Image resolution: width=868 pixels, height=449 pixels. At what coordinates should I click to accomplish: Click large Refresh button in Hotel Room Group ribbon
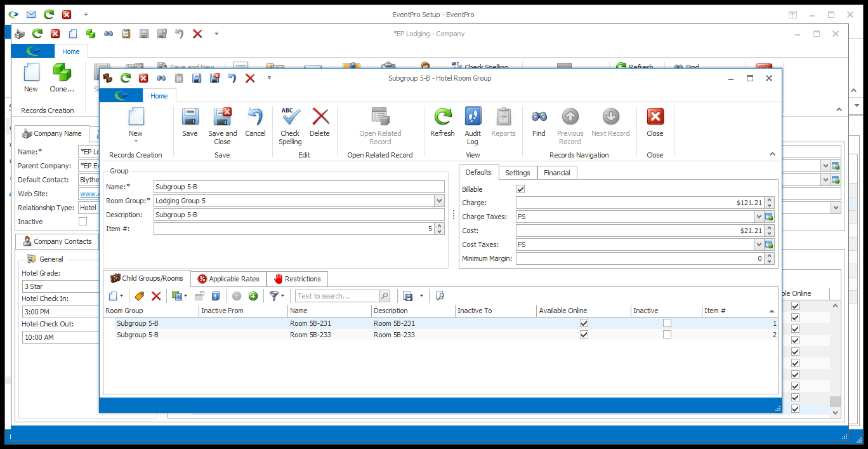coord(442,122)
